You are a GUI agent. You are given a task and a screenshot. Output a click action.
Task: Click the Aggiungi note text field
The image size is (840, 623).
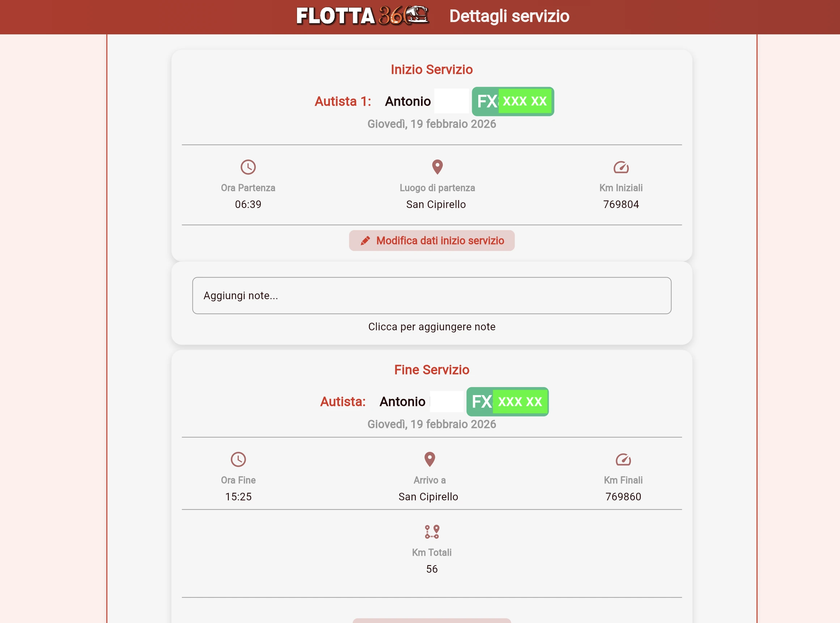pyautogui.click(x=432, y=296)
